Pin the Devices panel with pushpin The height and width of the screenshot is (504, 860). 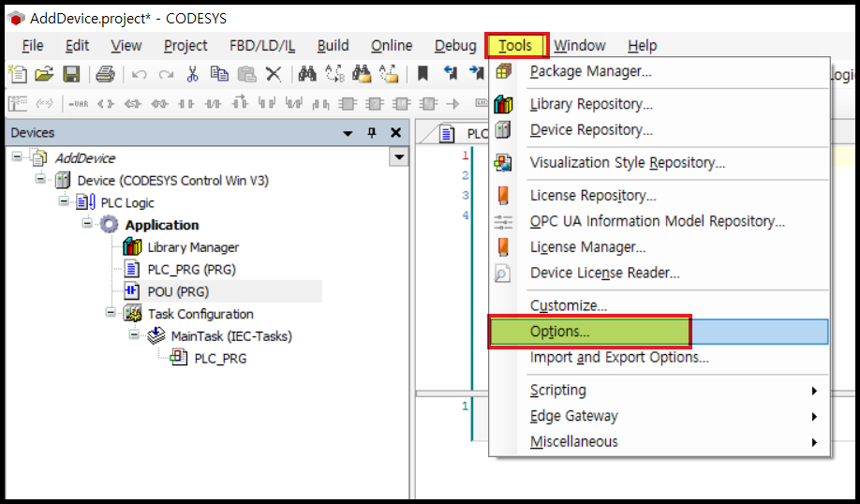(x=372, y=132)
